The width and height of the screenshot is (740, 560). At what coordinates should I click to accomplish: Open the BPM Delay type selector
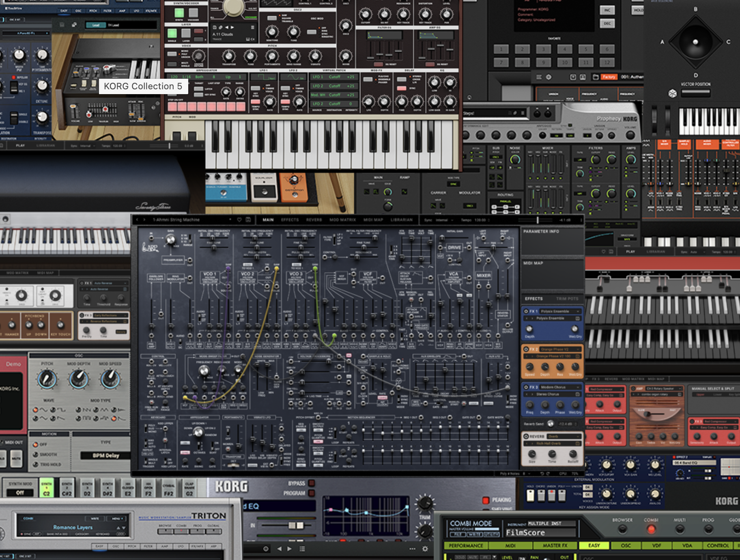105,455
